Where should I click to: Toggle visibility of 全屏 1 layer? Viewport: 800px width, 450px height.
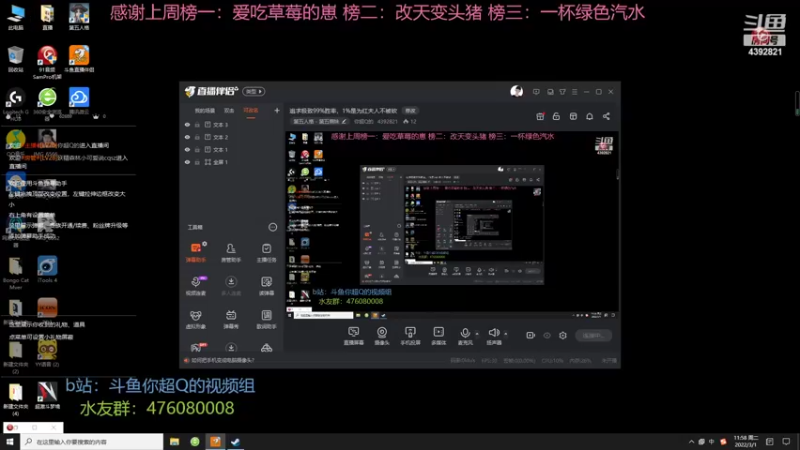click(187, 162)
